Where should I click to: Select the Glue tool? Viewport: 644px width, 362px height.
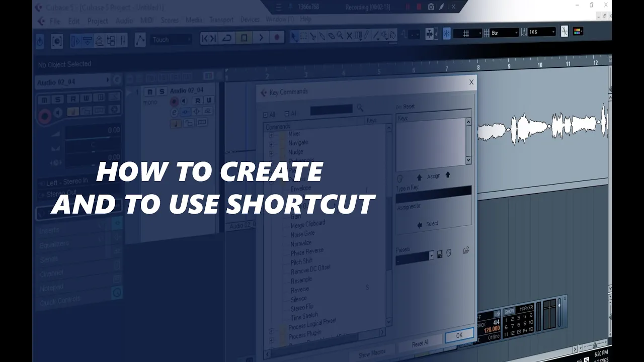point(322,36)
